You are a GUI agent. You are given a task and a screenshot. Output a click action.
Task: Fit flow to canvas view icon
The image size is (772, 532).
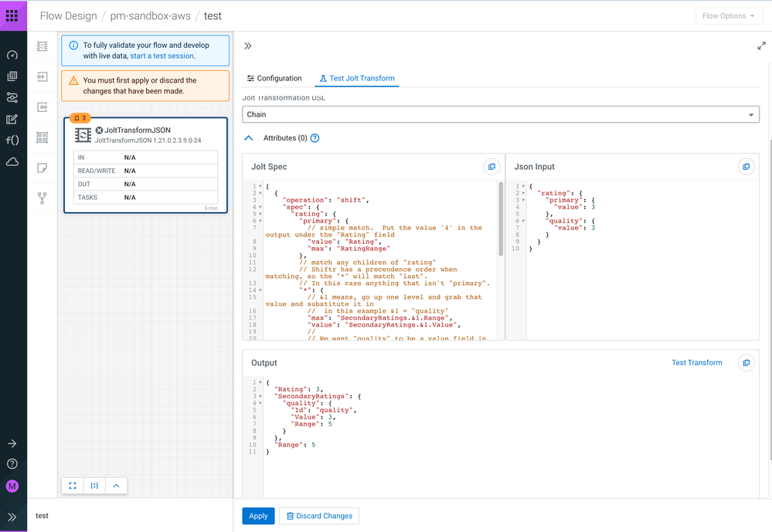73,486
